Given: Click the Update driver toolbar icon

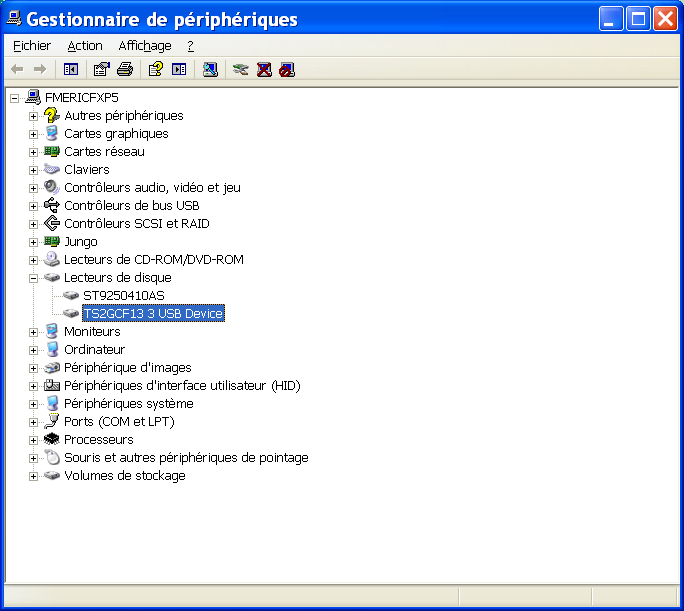Looking at the screenshot, I should click(240, 69).
